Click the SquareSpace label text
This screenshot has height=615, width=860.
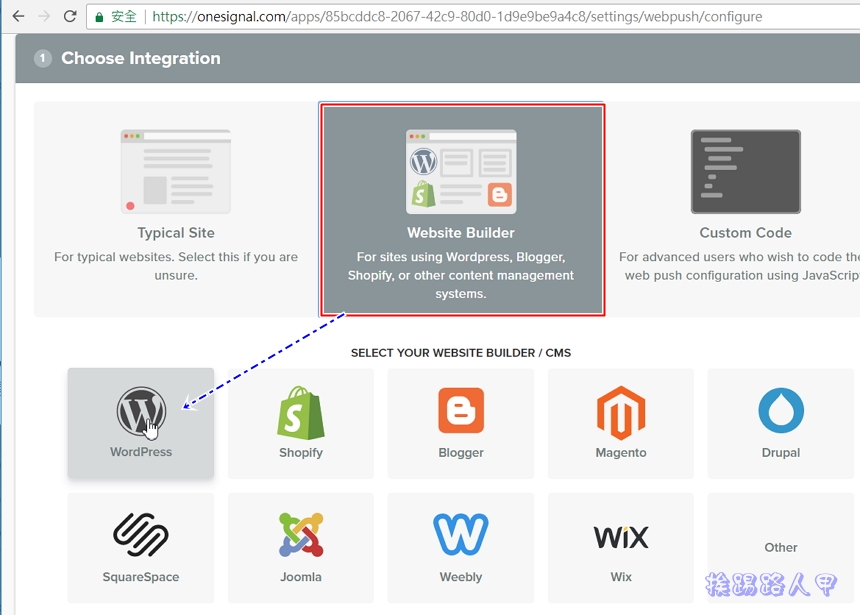(141, 577)
